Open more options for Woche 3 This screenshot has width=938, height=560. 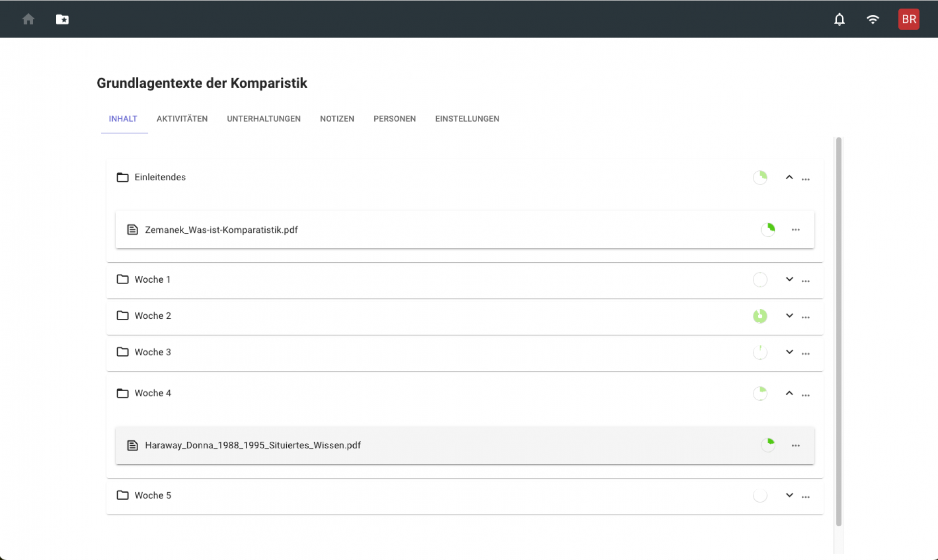point(806,354)
